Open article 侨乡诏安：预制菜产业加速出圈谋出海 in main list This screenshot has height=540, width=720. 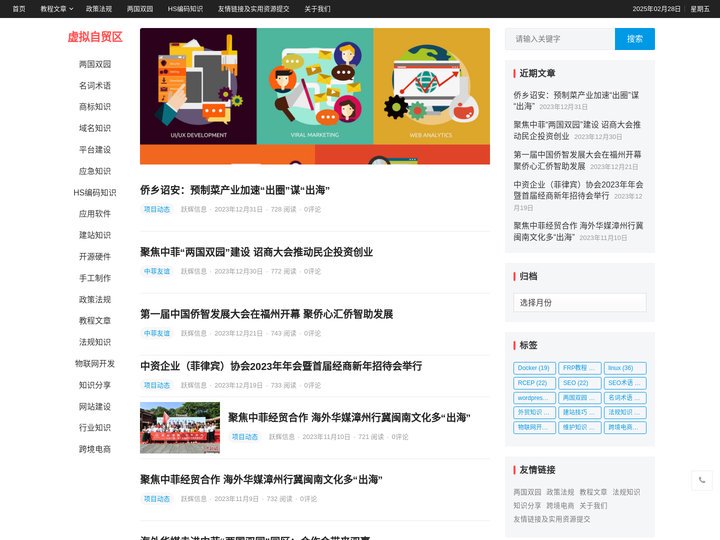[x=235, y=190]
